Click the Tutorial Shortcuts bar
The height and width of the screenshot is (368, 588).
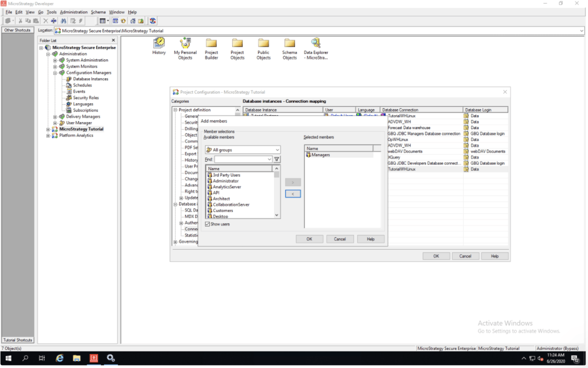pos(17,340)
